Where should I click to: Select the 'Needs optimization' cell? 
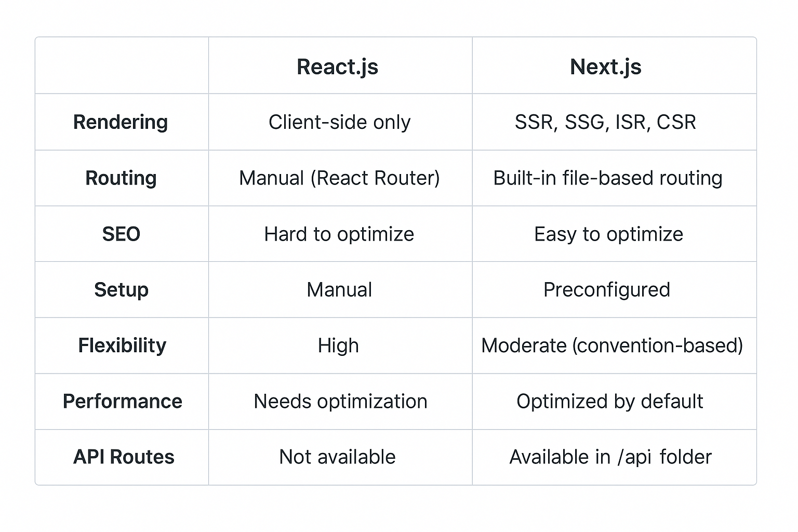pos(340,402)
